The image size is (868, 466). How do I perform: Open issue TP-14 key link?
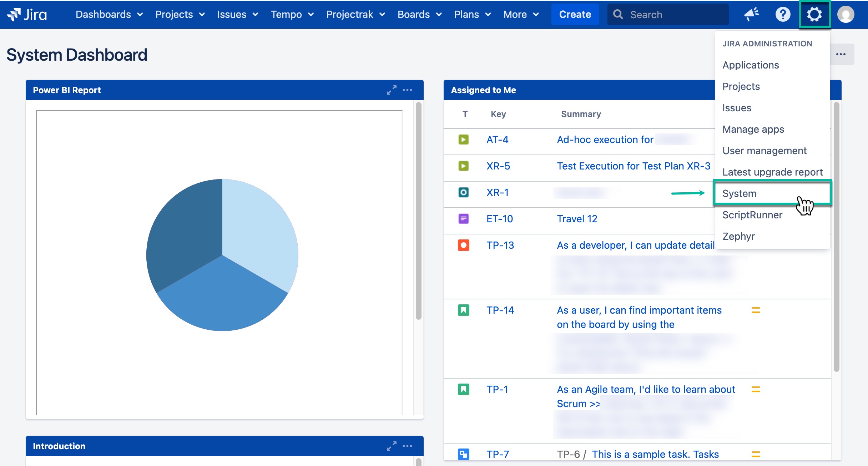coord(500,310)
